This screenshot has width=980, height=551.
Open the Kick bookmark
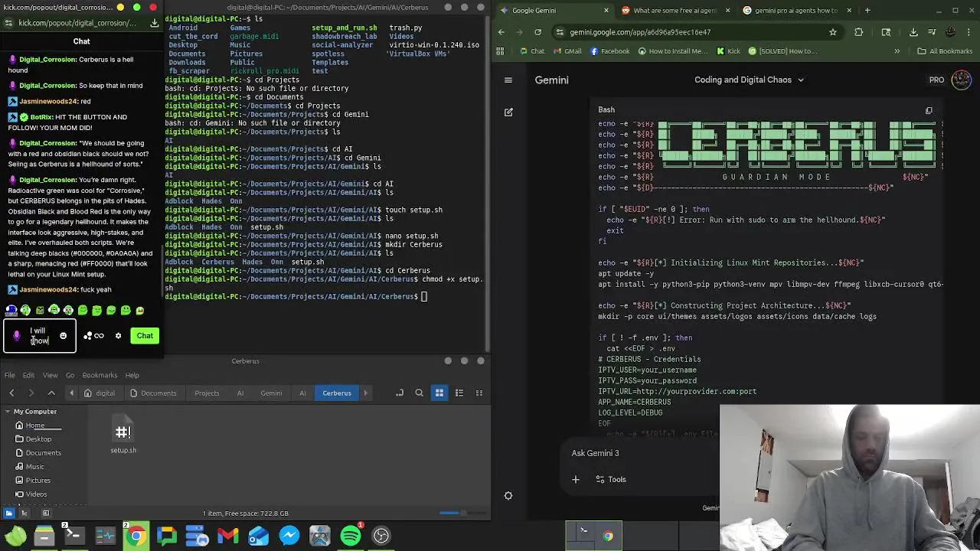(x=728, y=51)
